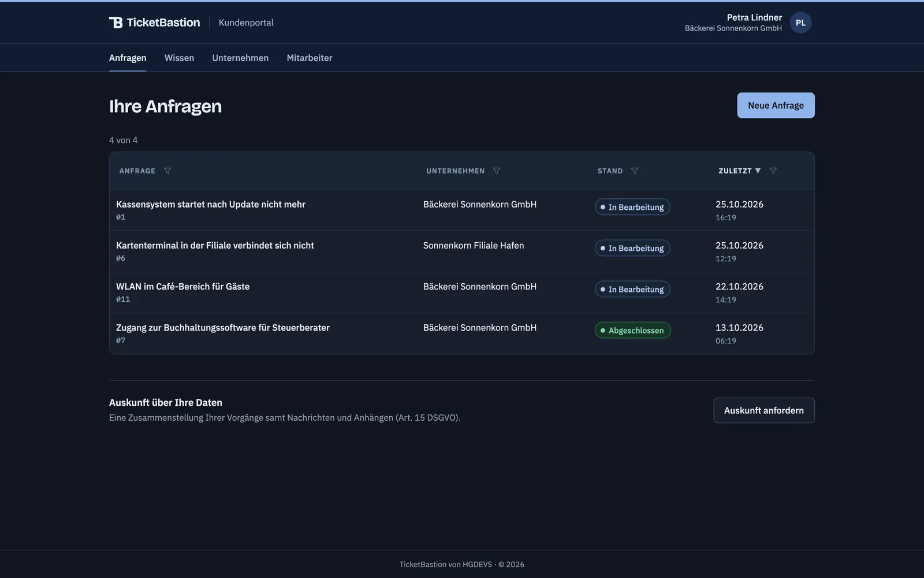Viewport: 924px width, 578px height.
Task: Click Sonnenkorn Filiale Hafen company cell
Action: coord(474,245)
